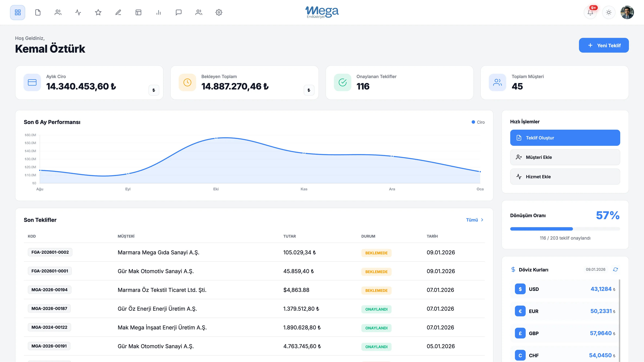Open the dashboard grid icon
Viewport: 644px width, 362px height.
tap(18, 12)
